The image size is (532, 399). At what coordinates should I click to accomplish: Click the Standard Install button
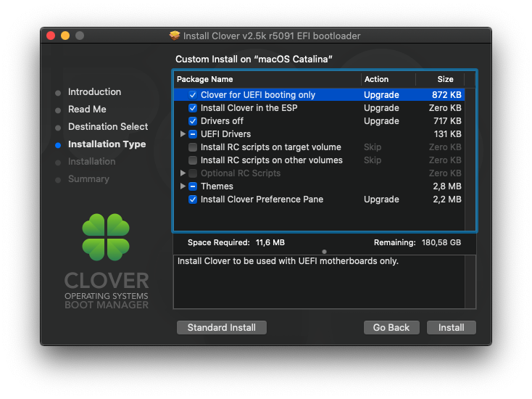(222, 327)
